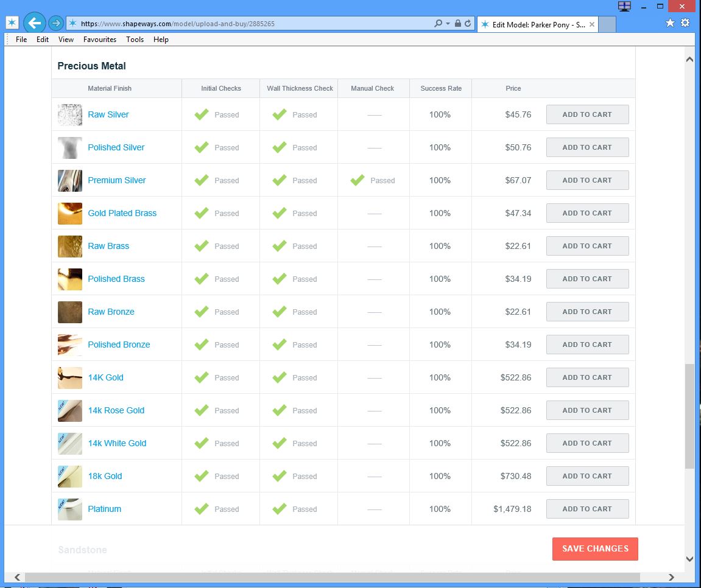Click the Shapeways page icon beside back button
Screen dimensions: 701x588
tap(12, 23)
